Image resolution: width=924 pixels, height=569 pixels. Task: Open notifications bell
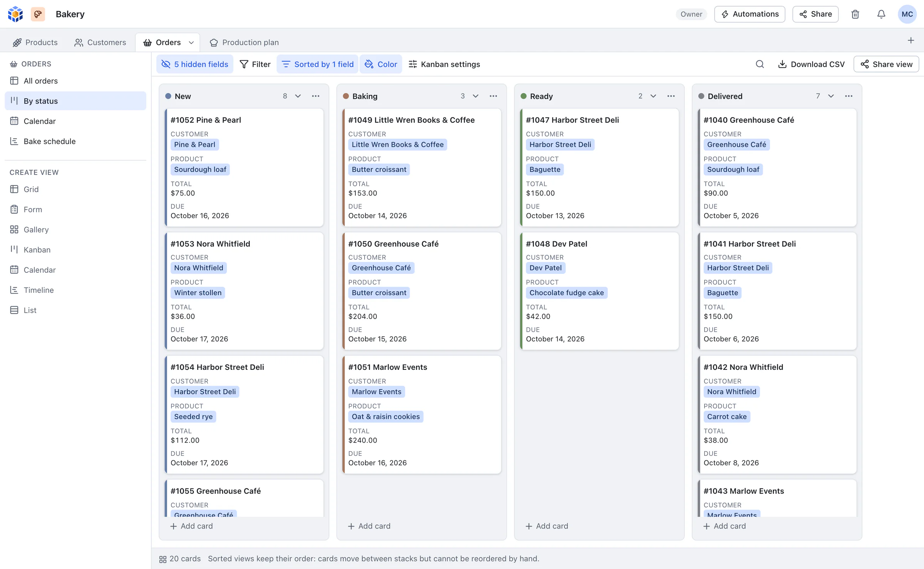coord(881,14)
